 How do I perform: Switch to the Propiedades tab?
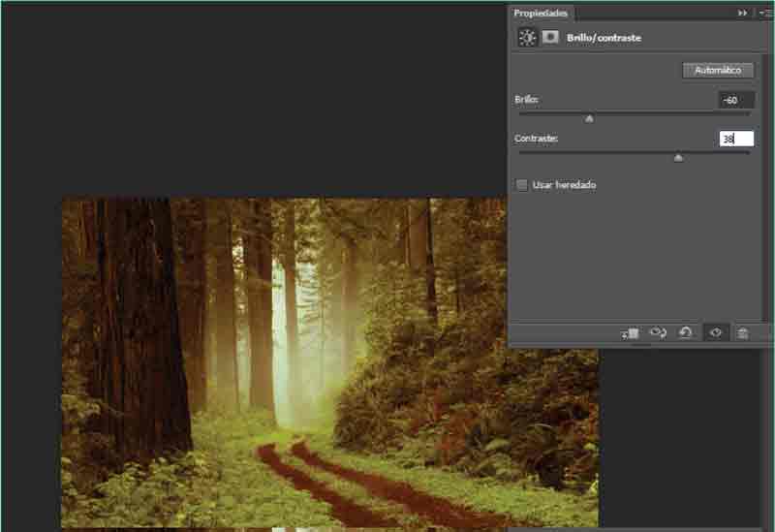coord(542,13)
